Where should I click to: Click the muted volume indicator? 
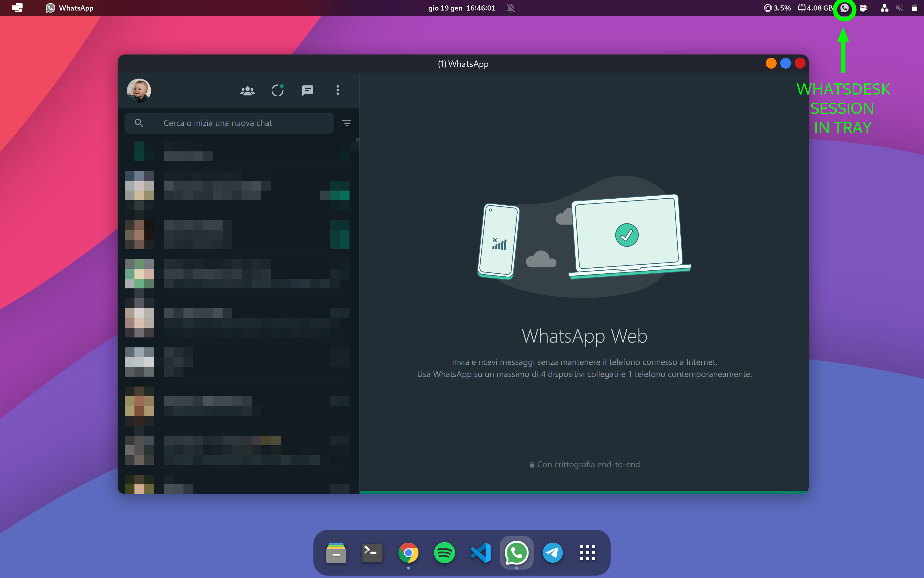click(x=900, y=8)
